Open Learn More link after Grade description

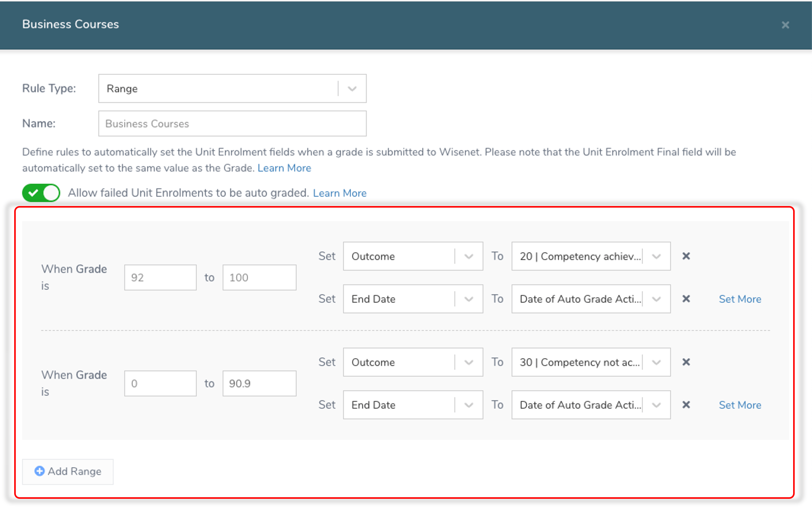pyautogui.click(x=284, y=168)
